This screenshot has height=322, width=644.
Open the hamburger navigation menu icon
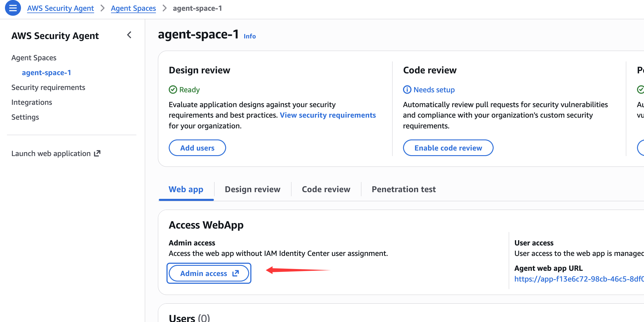[x=13, y=8]
